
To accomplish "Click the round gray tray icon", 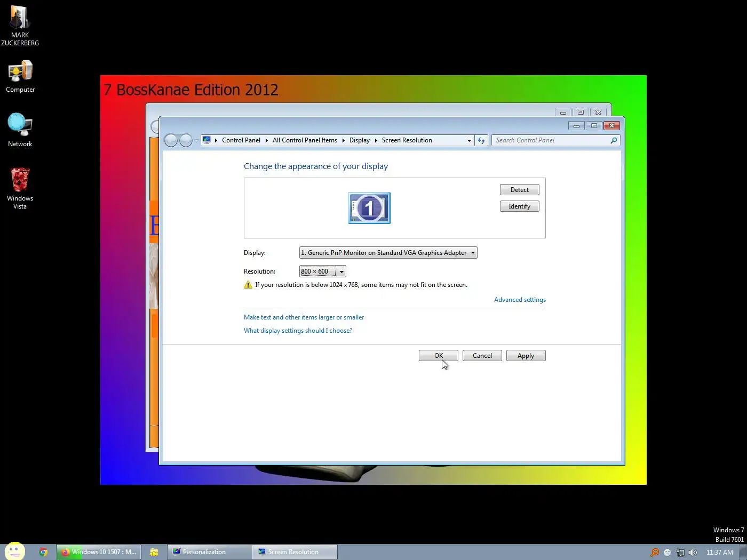I will coord(667,553).
